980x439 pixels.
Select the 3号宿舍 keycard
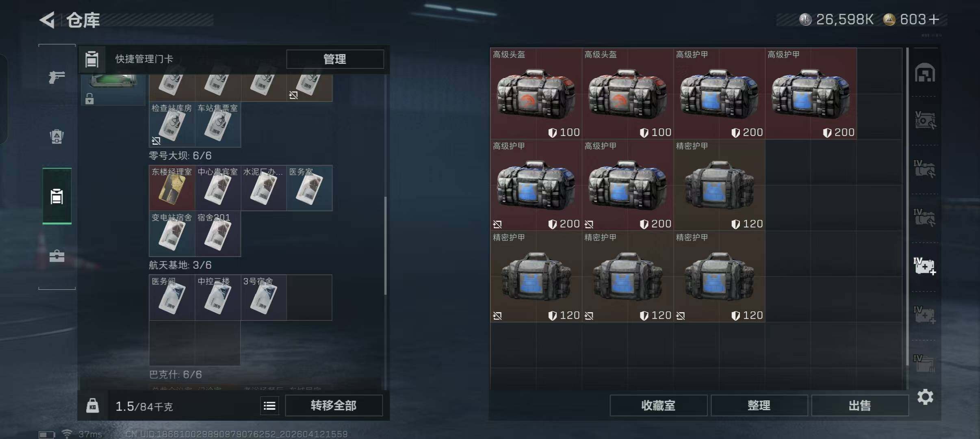pos(264,298)
